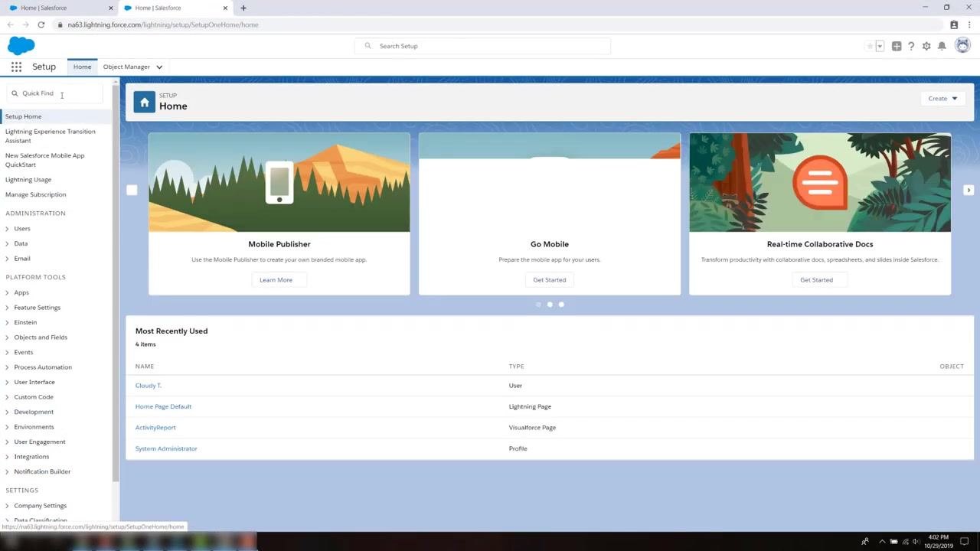Expand the Apps tree node
The height and width of the screenshot is (551, 980).
tap(7, 292)
